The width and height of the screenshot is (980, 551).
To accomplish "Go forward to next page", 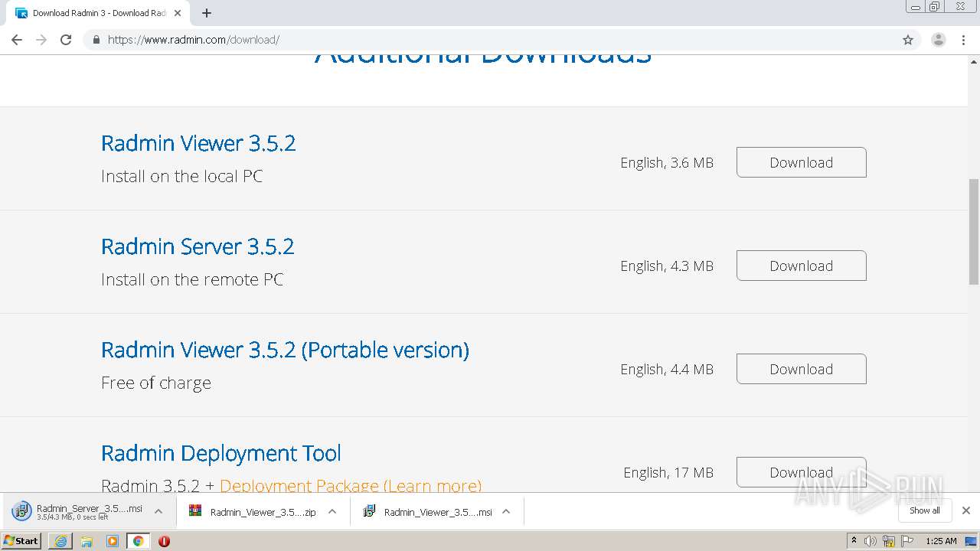I will [41, 40].
